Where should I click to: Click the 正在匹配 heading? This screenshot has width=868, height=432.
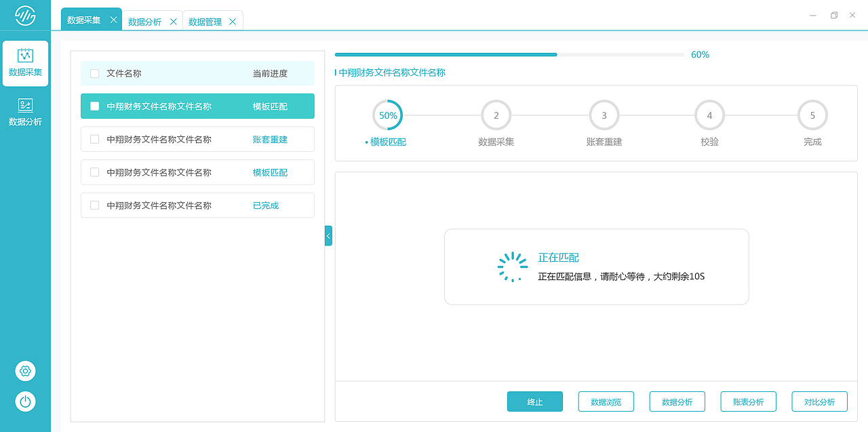click(558, 258)
